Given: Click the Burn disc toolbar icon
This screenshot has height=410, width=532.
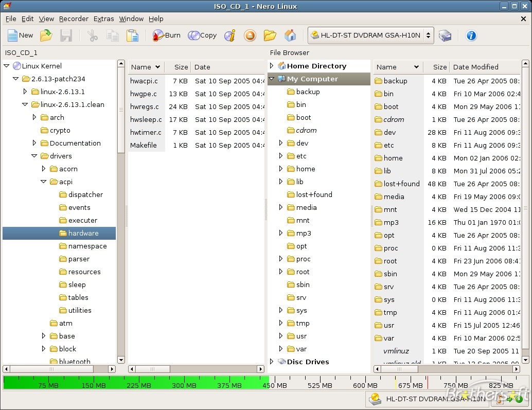Looking at the screenshot, I should [x=166, y=35].
